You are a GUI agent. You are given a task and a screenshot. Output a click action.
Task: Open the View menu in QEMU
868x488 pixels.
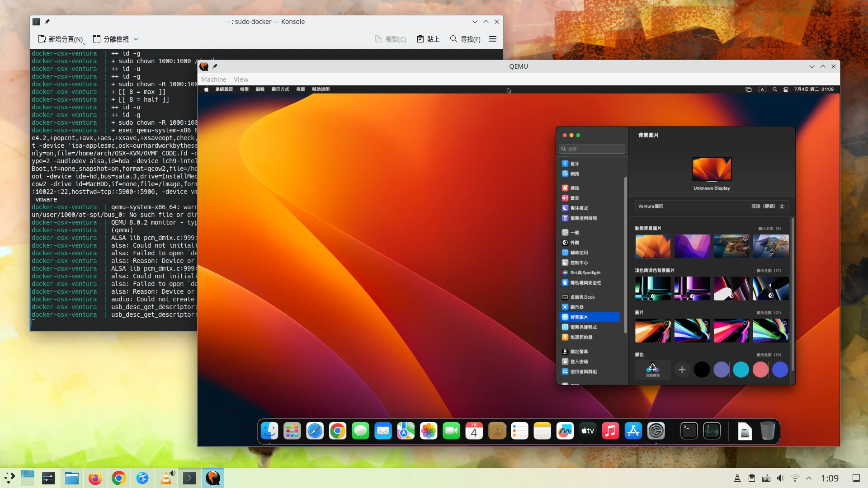click(x=241, y=80)
